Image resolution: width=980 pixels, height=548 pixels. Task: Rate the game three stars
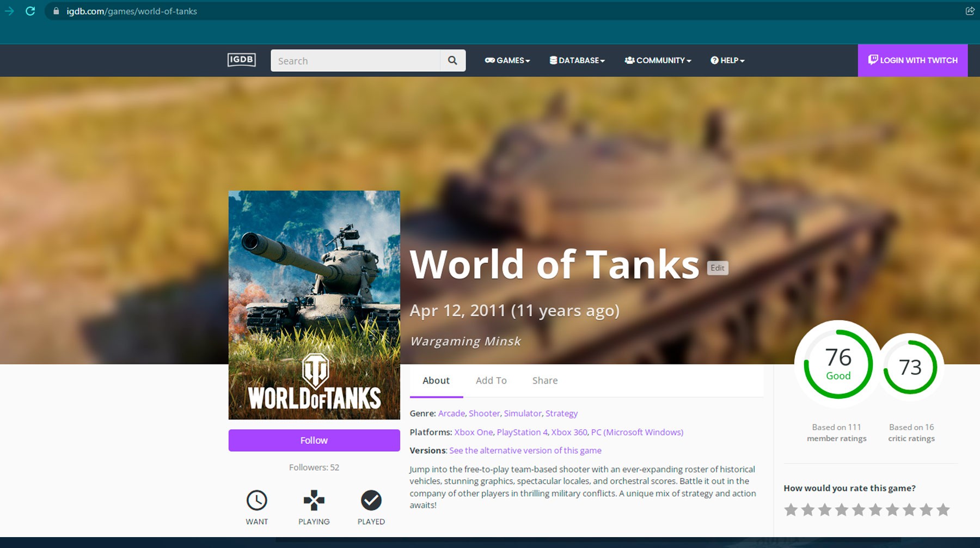(x=825, y=510)
